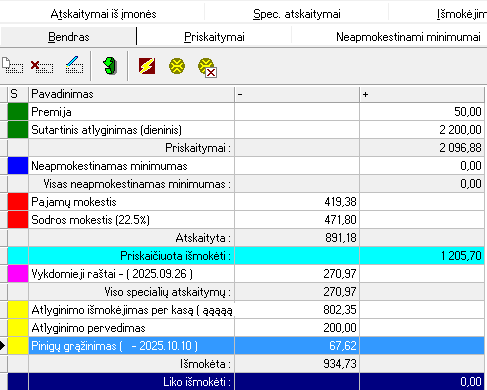The height and width of the screenshot is (390, 487).
Task: Select the Pajamų mokestis row
Action: click(x=246, y=202)
